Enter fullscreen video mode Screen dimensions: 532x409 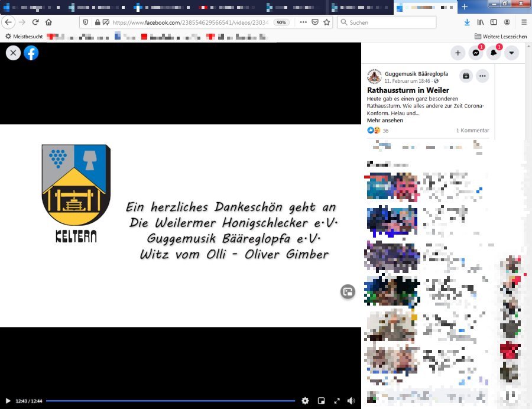coord(337,401)
